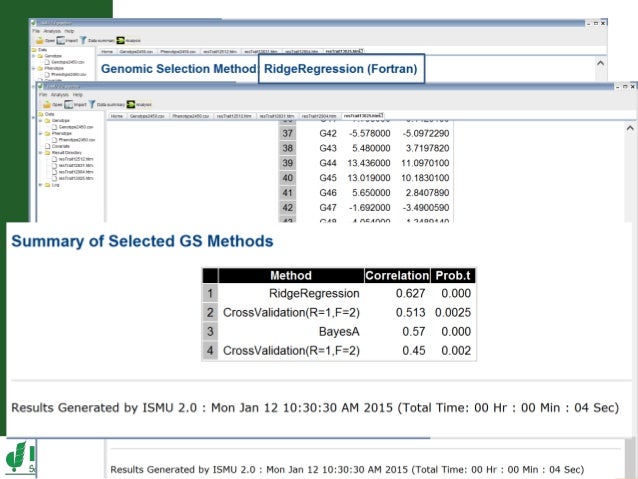Switch to the Home tab in rear window
The width and height of the screenshot is (638, 479).
click(107, 52)
